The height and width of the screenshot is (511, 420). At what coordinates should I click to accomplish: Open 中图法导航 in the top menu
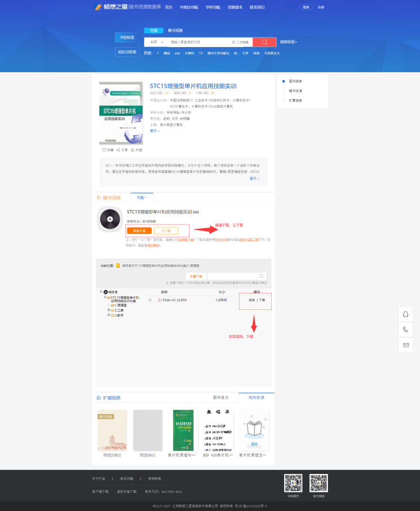(x=189, y=8)
